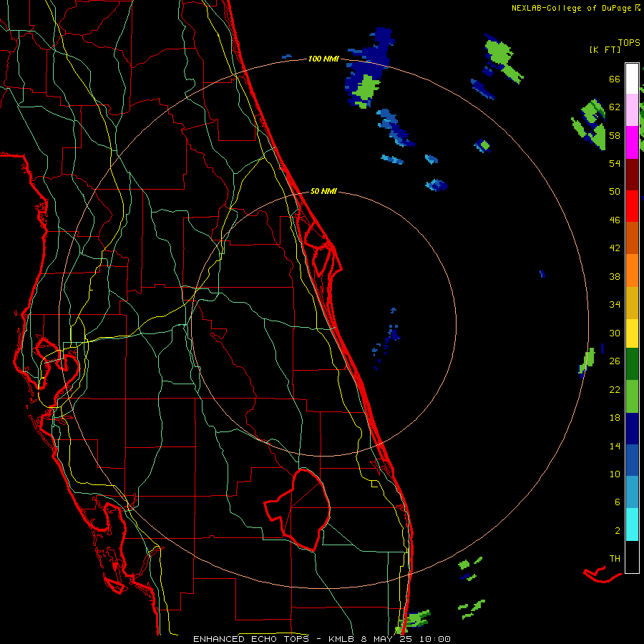Screen dimensions: 644x644
Task: Select the dark red maroon legend band
Action: click(632, 175)
